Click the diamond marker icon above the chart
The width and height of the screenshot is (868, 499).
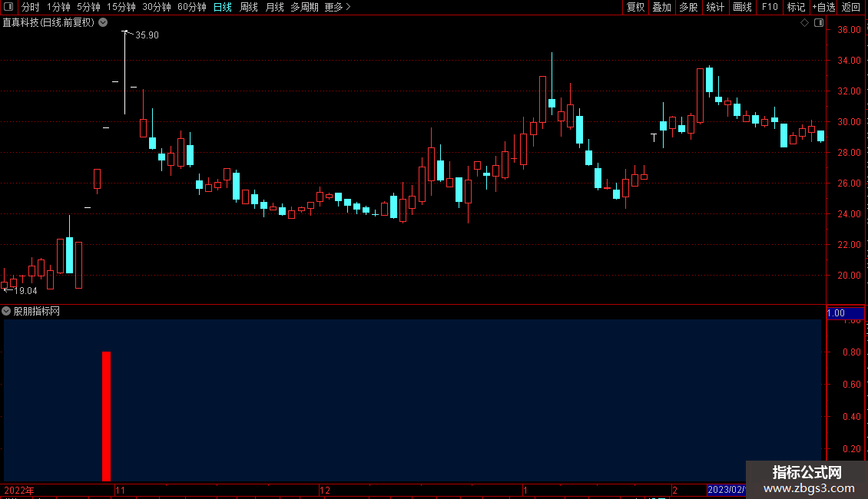tap(805, 23)
